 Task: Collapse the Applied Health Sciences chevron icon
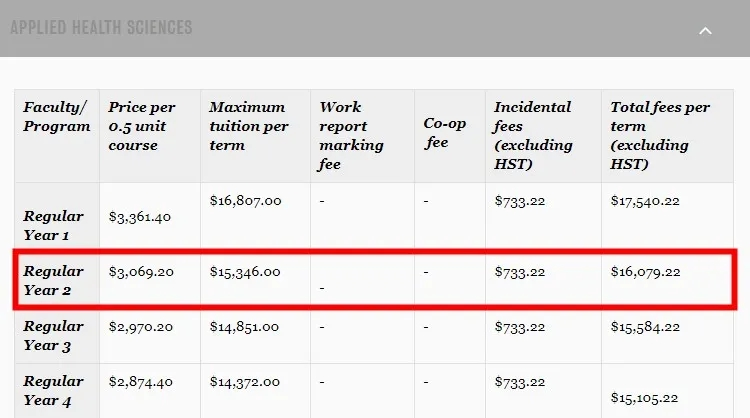pyautogui.click(x=705, y=30)
